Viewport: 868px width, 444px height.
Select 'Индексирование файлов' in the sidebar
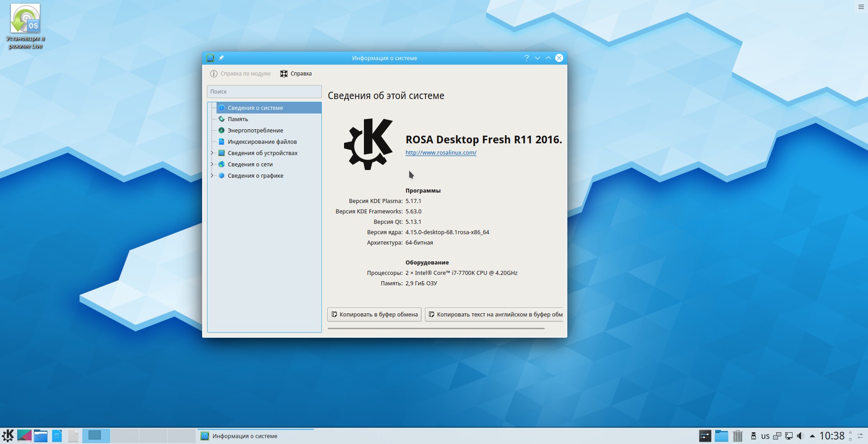click(x=269, y=142)
